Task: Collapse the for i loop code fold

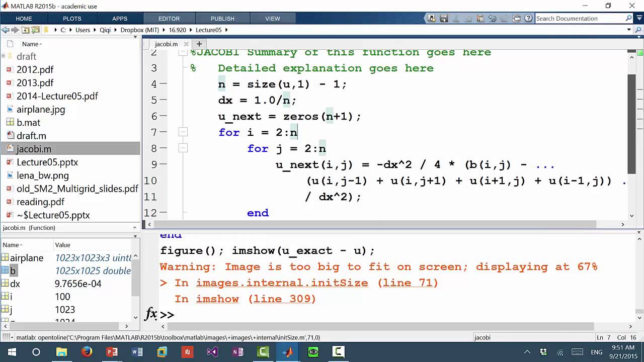Action: [183, 132]
